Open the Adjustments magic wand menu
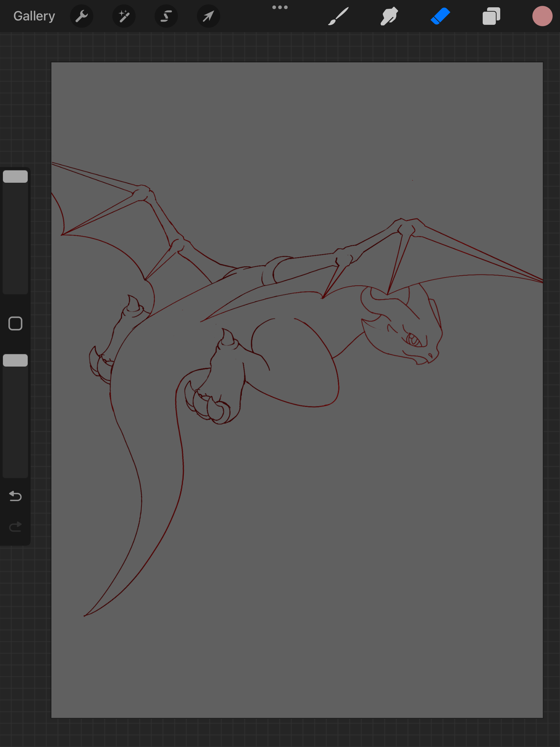 pyautogui.click(x=124, y=16)
